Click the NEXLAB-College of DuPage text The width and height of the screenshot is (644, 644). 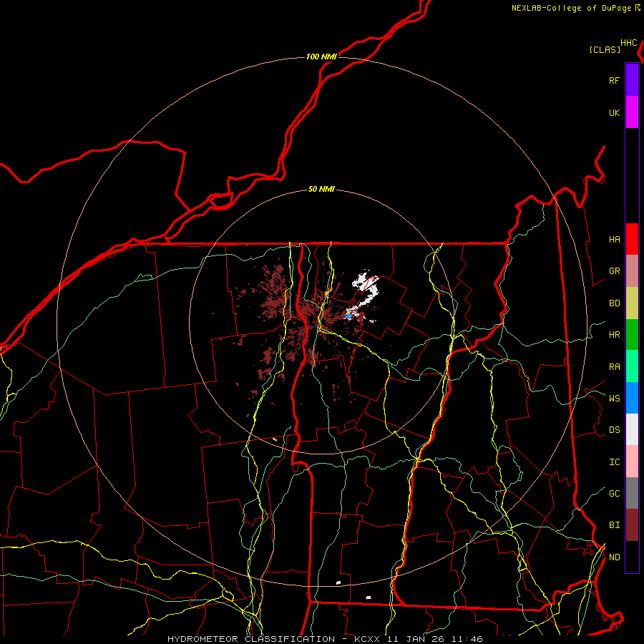(571, 8)
